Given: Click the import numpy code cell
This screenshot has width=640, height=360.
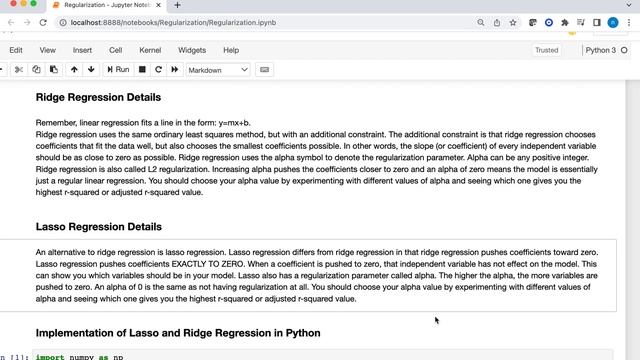Looking at the screenshot, I should (x=322, y=355).
